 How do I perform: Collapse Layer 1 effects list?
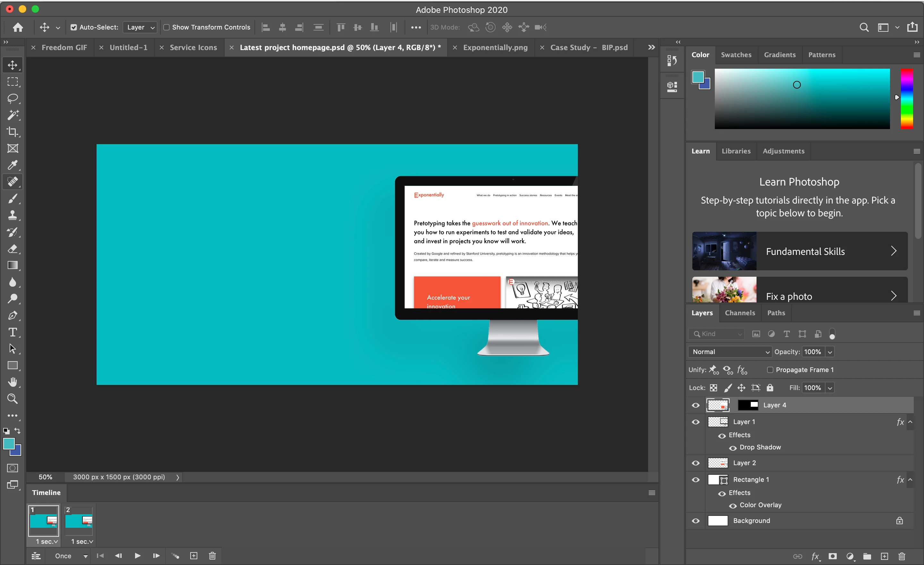[x=910, y=422]
